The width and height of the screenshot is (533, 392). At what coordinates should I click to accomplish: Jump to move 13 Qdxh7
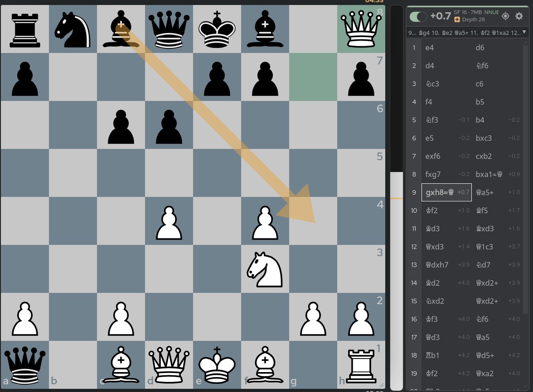(447, 265)
